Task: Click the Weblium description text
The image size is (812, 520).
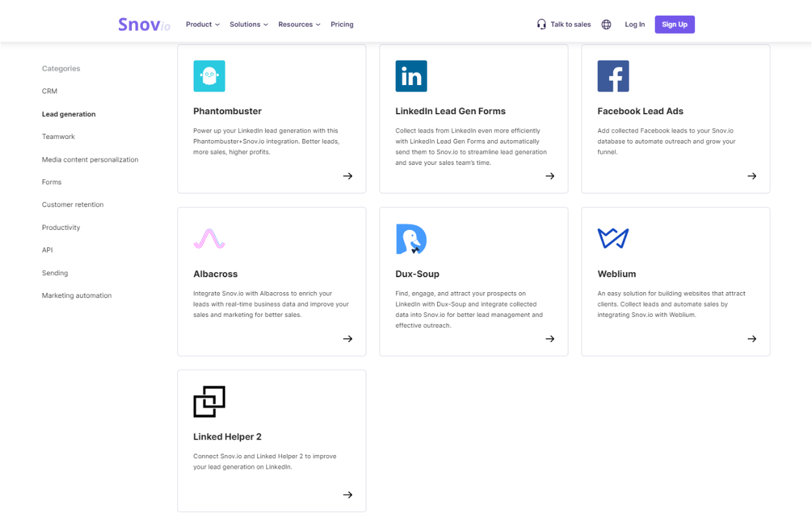Action: point(672,304)
